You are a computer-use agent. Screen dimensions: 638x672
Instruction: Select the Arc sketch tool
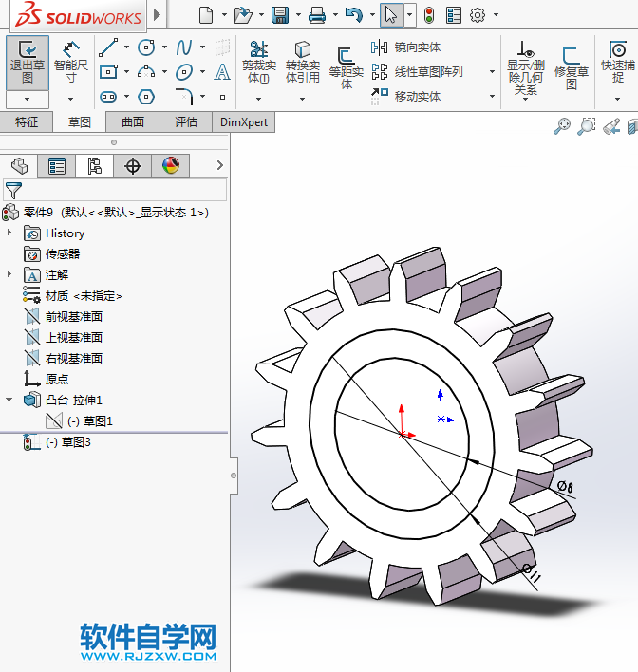point(146,71)
